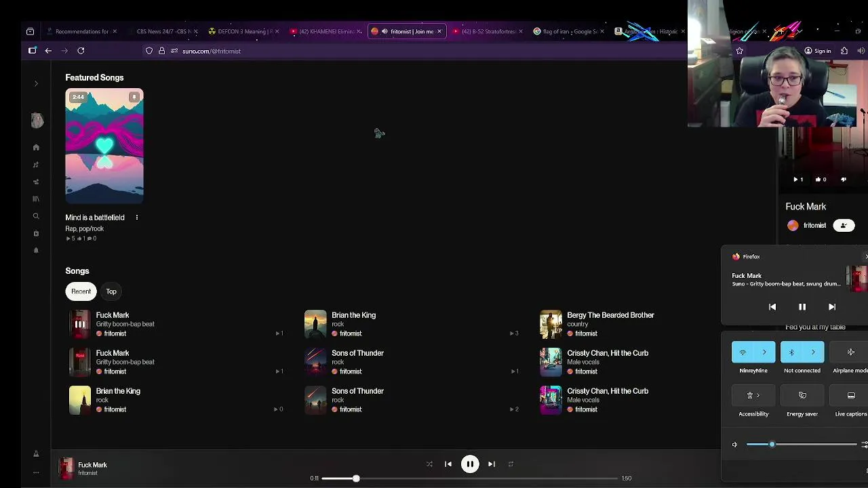
Task: Play the Mind is a battlefield cover
Action: pyautogui.click(x=104, y=146)
